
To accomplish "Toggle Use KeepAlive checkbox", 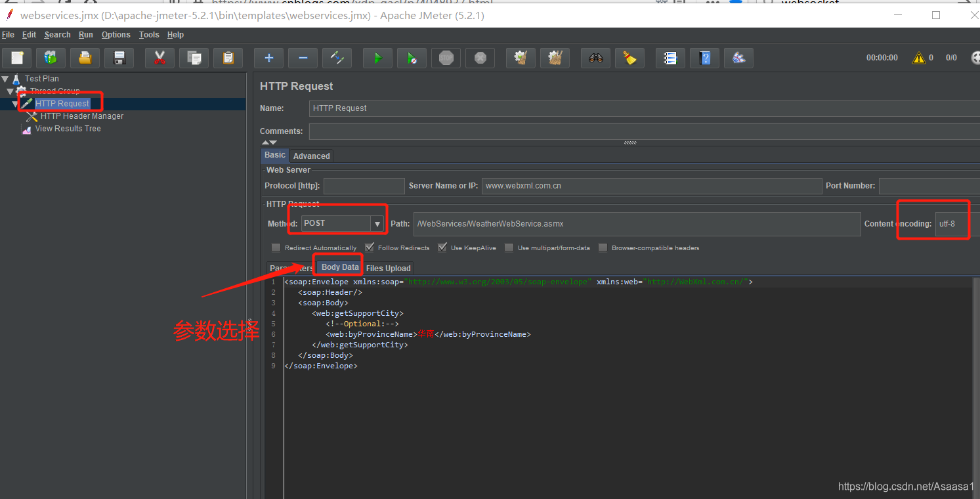I will 442,248.
